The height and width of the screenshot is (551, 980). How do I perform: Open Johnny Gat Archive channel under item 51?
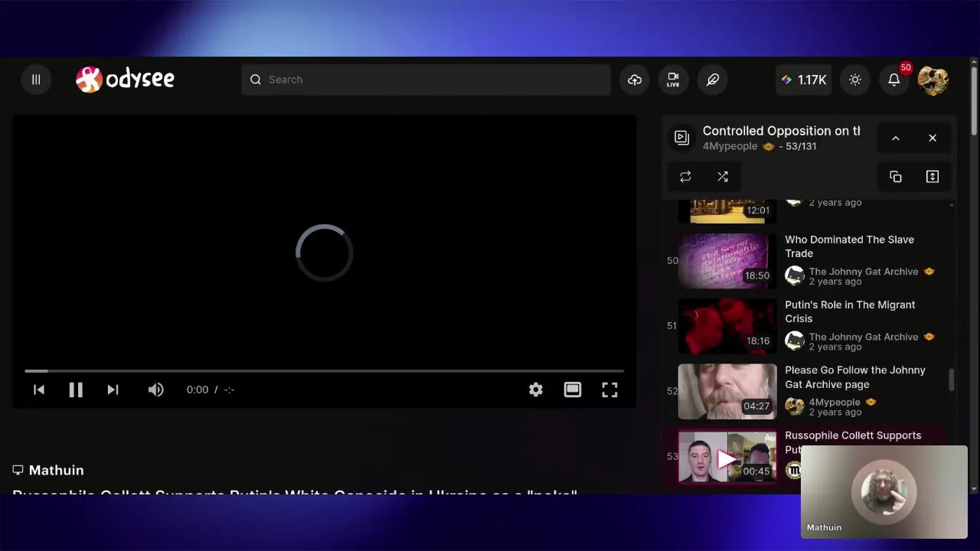click(x=863, y=337)
